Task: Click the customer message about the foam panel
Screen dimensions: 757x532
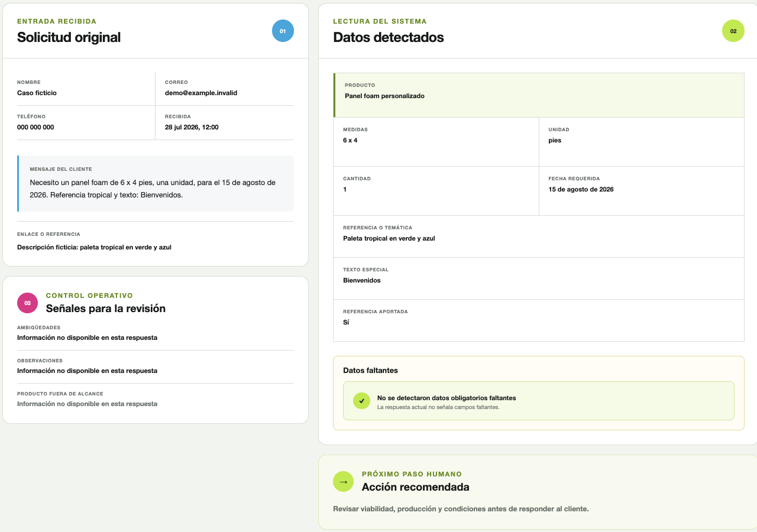Action: pyautogui.click(x=153, y=189)
